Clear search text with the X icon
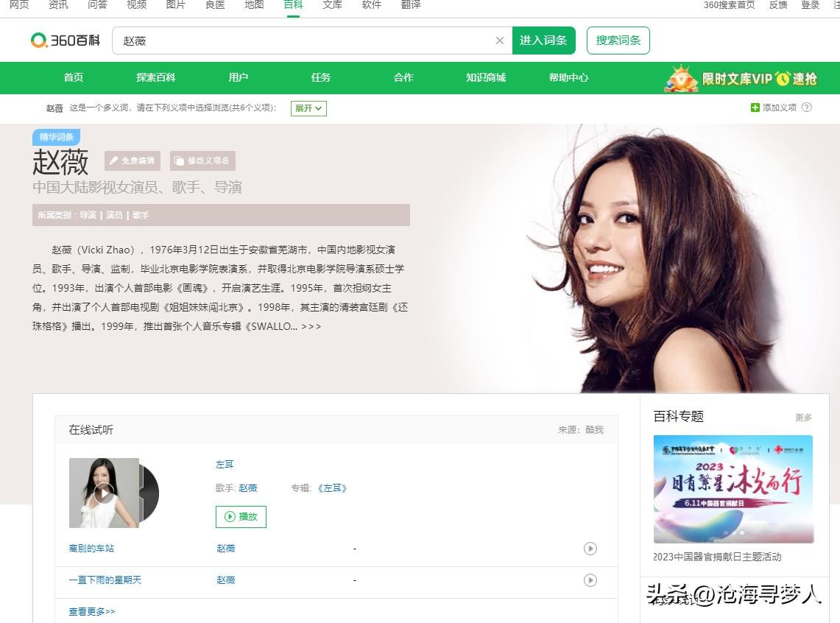The width and height of the screenshot is (840, 623). [500, 41]
